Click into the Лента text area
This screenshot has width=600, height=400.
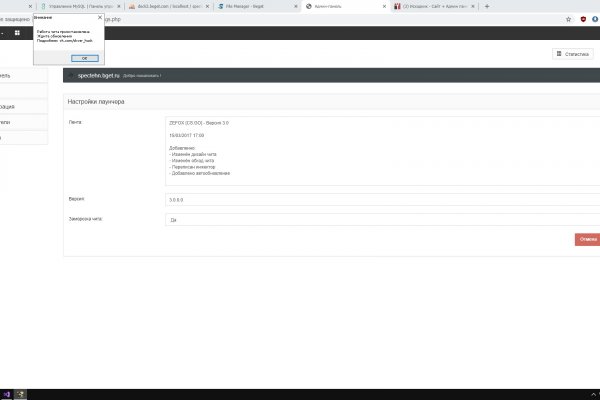(380, 150)
